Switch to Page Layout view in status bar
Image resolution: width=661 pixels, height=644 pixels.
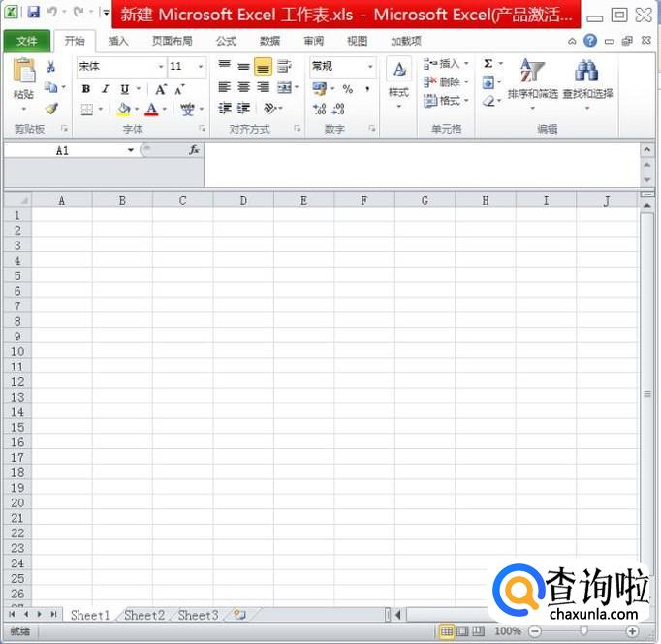(x=463, y=631)
